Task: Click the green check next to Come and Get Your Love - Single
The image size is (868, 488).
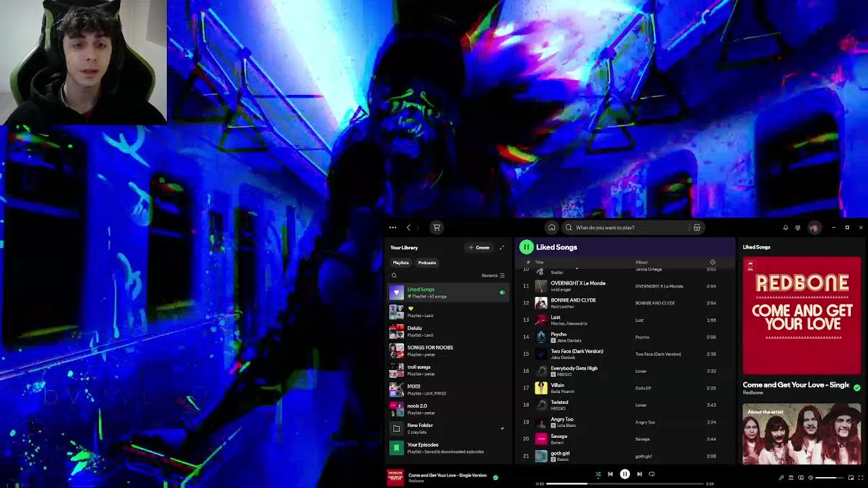Action: click(856, 388)
